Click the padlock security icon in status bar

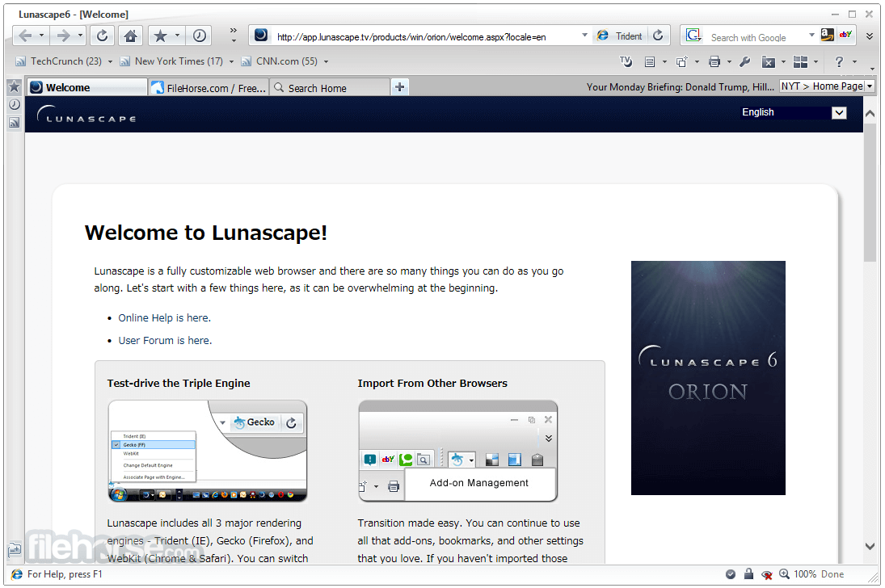748,574
